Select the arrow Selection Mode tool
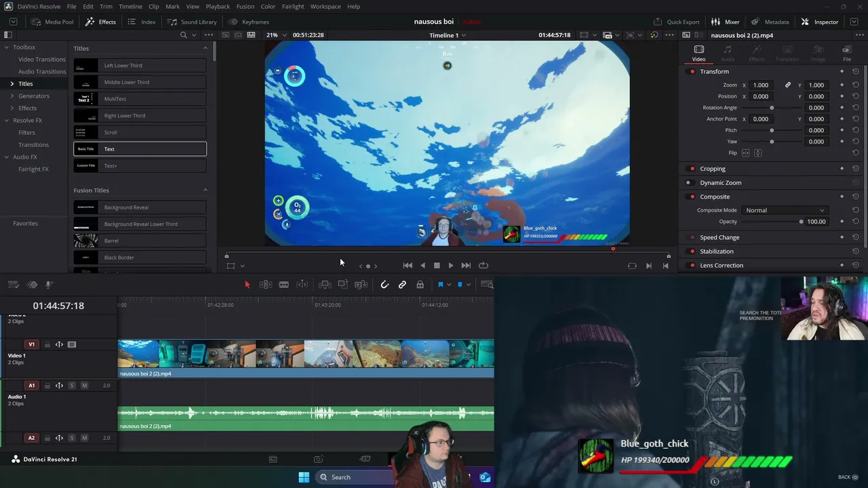Image resolution: width=868 pixels, height=488 pixels. pyautogui.click(x=248, y=285)
